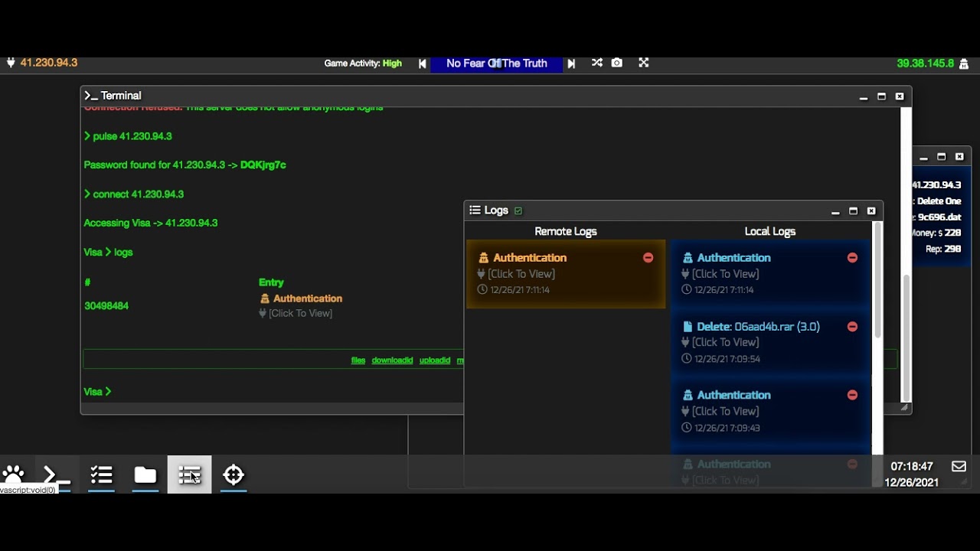980x551 pixels.
Task: Click the Terminal 'Visa >' input prompt
Action: 97,392
